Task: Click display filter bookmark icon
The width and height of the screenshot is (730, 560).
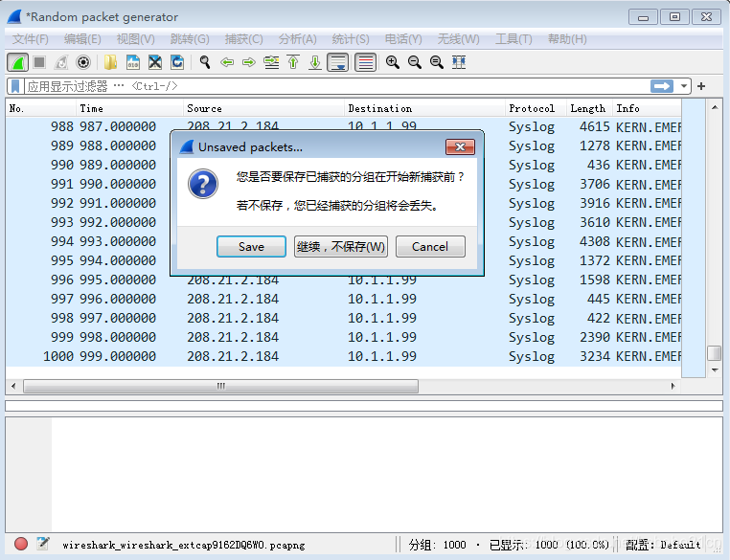Action: 15,86
